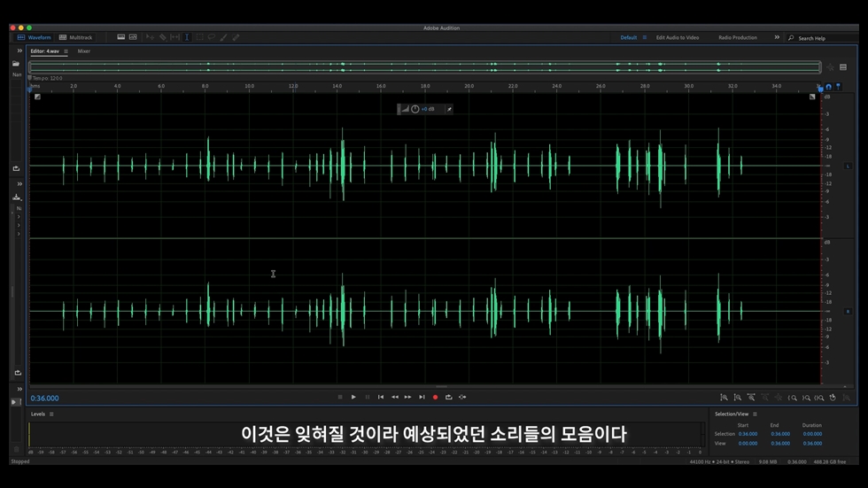
Task: Select the Time Selection tool
Action: [x=187, y=38]
